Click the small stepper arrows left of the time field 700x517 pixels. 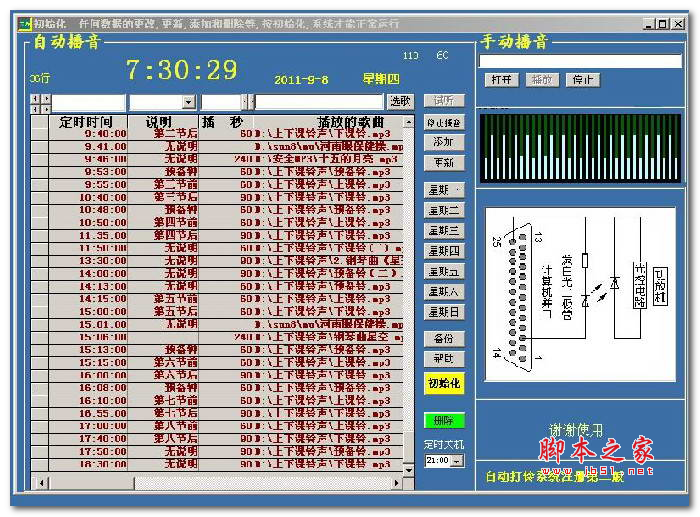pos(40,102)
